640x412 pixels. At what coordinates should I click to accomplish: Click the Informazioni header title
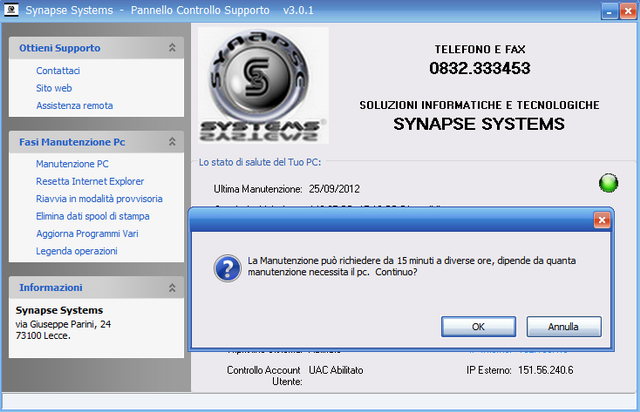point(51,287)
